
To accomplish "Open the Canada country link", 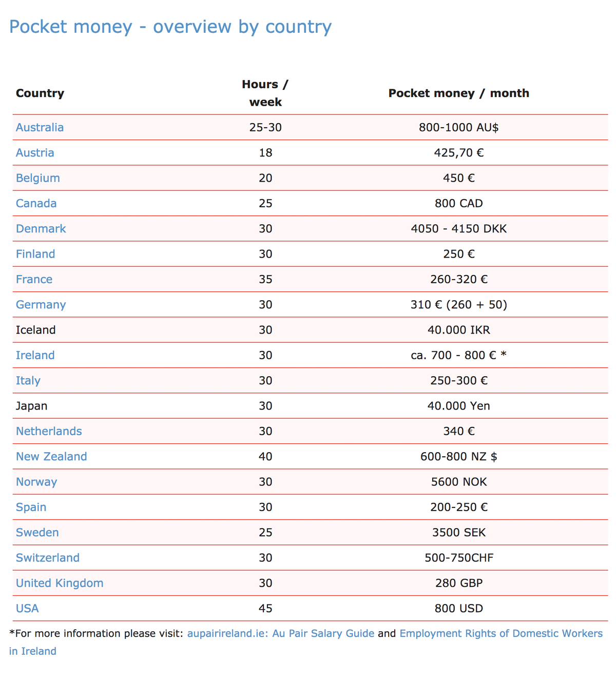I will tap(36, 203).
